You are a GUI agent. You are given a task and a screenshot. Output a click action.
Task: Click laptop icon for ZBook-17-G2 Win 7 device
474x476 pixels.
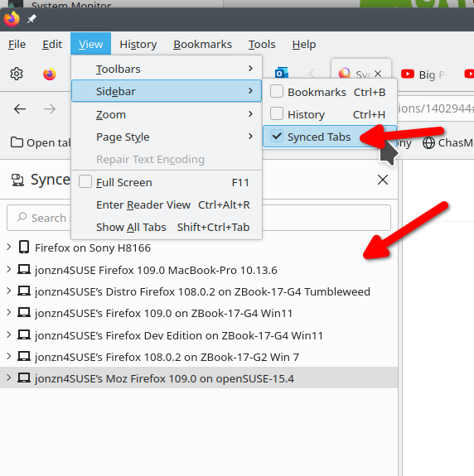pyautogui.click(x=24, y=356)
